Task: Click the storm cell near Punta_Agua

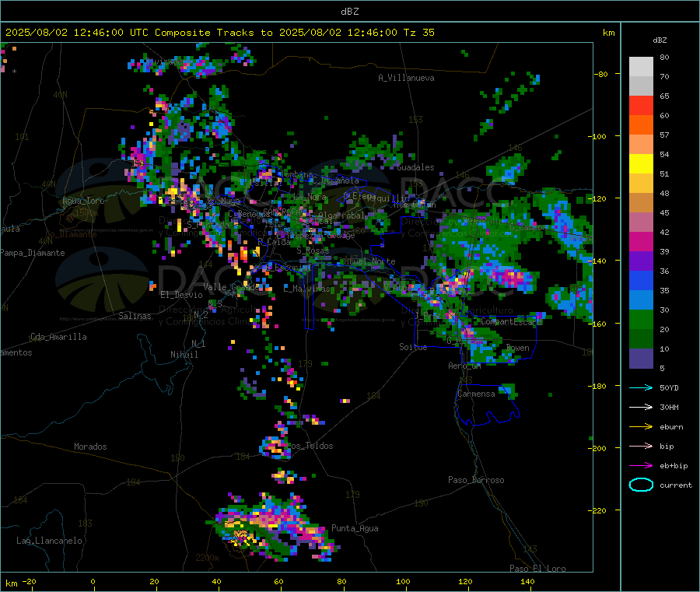Action: (272, 527)
